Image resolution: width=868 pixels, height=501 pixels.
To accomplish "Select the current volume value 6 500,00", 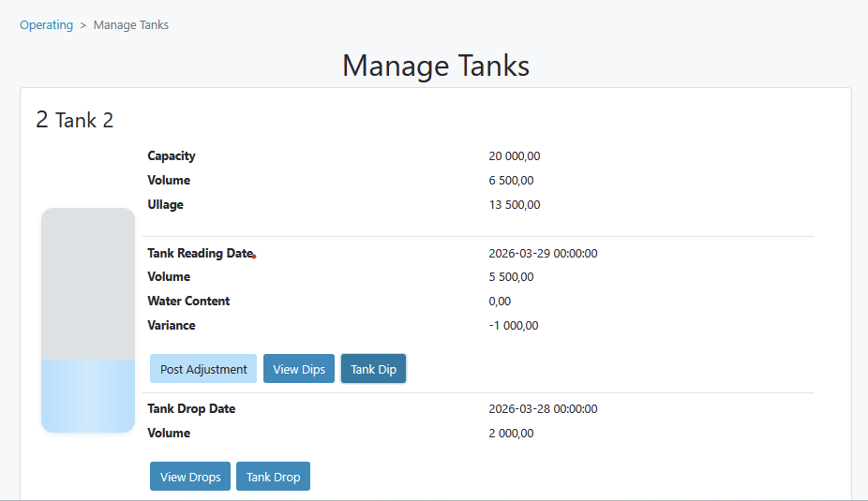I will 511,181.
